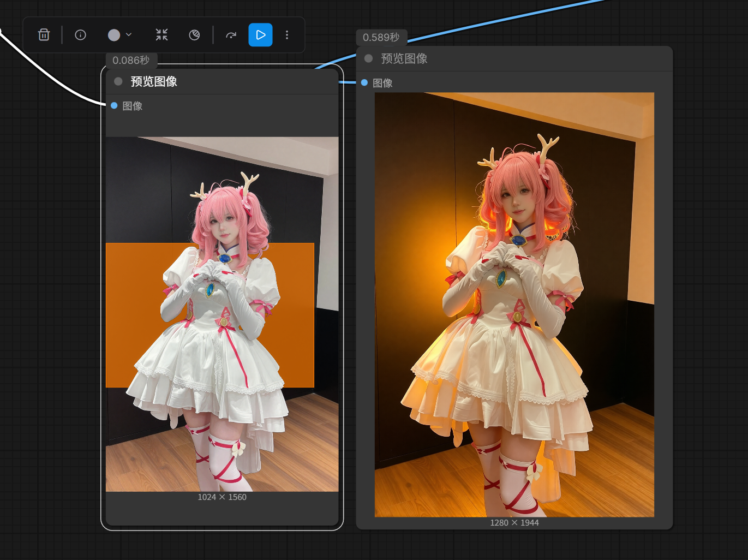Viewport: 748px width, 560px height.
Task: Open the three-dot more options menu
Action: [x=287, y=35]
